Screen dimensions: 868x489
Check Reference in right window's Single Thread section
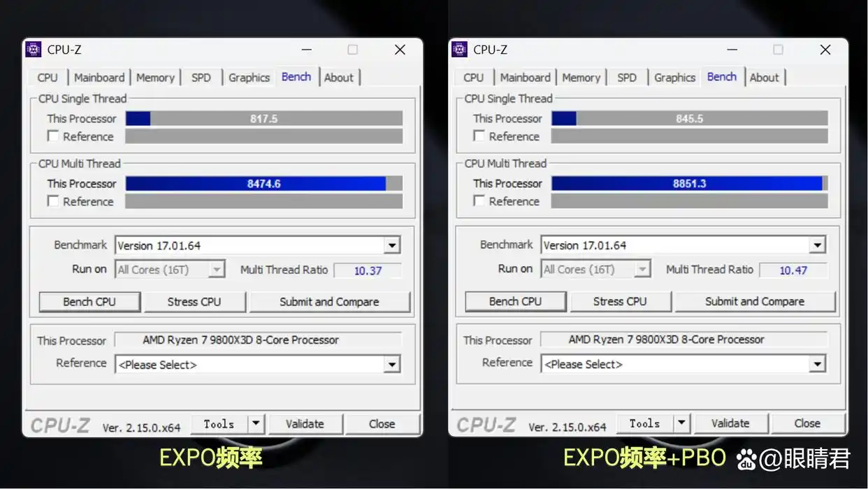(479, 136)
